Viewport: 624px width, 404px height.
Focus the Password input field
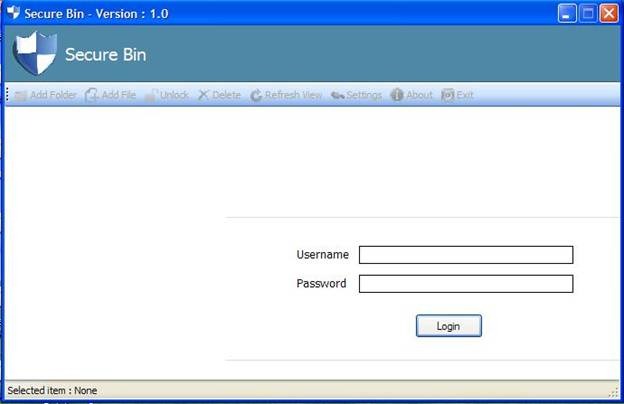[466, 284]
